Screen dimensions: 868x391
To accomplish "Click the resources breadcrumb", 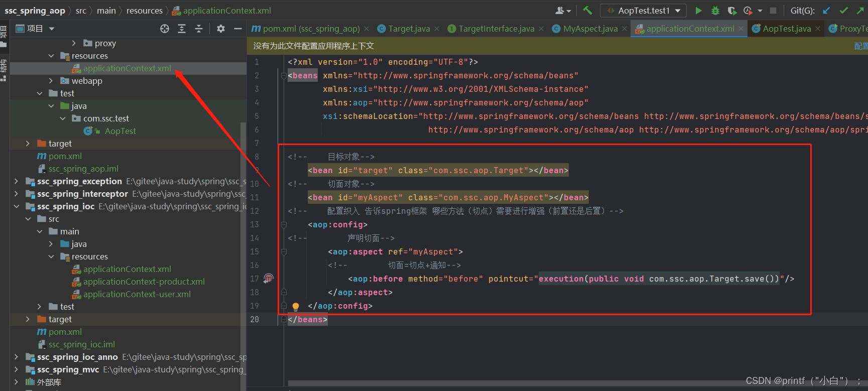I will point(145,11).
